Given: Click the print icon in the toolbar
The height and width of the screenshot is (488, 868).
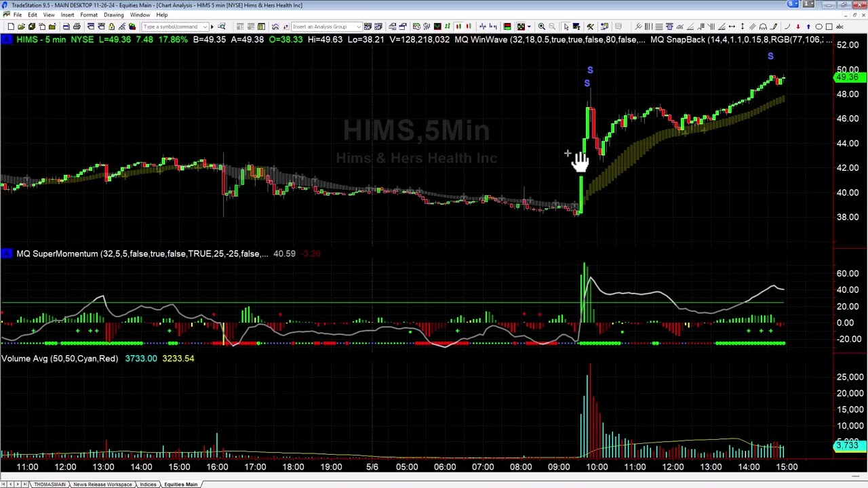Looking at the screenshot, I should click(77, 26).
